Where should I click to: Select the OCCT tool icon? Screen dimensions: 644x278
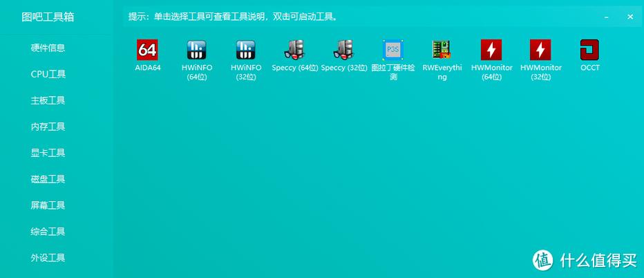589,50
